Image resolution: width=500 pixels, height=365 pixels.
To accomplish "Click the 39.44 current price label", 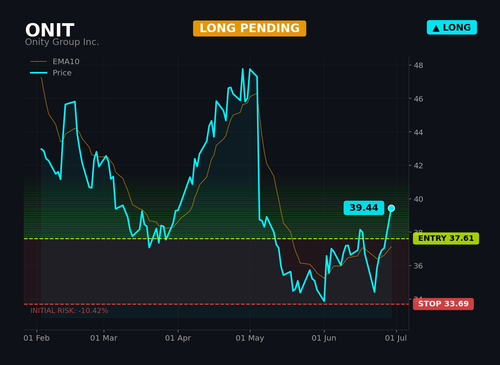I will pos(364,208).
